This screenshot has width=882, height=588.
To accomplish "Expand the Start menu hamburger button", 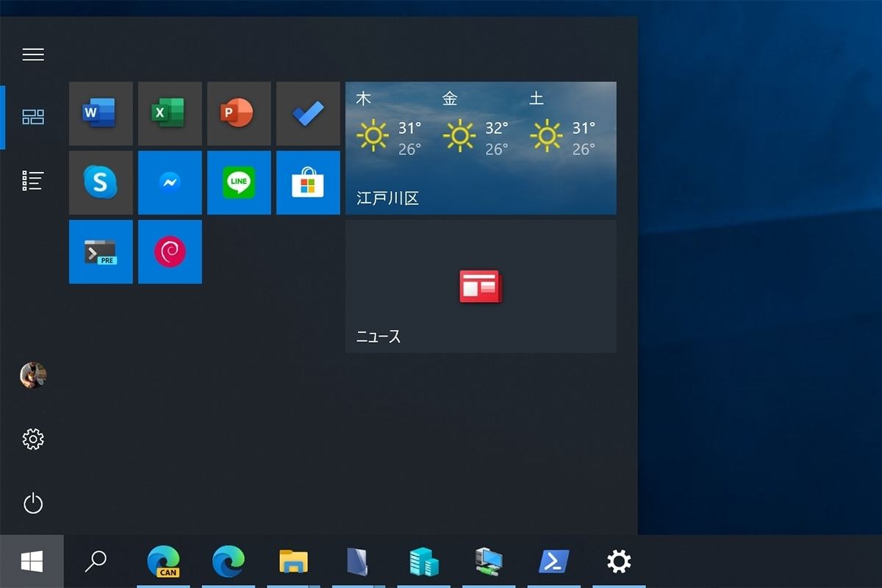I will pyautogui.click(x=33, y=54).
